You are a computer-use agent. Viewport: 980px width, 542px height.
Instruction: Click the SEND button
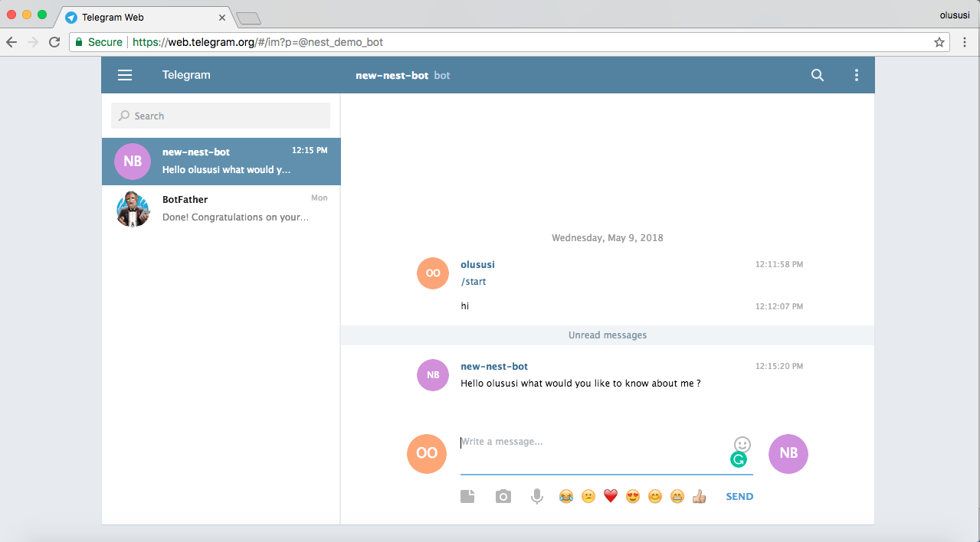[739, 496]
